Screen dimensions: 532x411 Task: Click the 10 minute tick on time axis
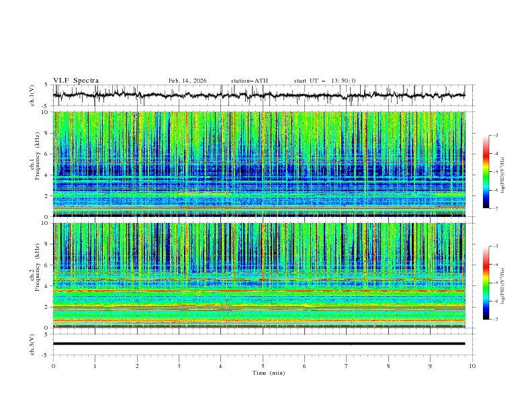(472, 366)
